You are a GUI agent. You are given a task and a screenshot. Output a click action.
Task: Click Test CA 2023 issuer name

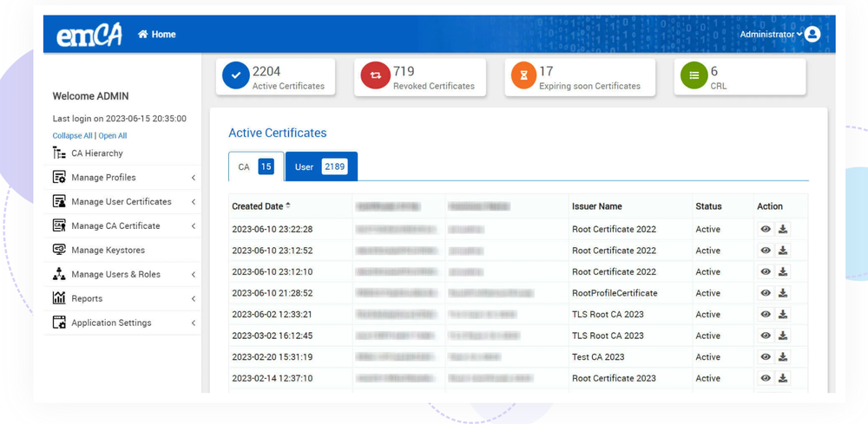(598, 357)
